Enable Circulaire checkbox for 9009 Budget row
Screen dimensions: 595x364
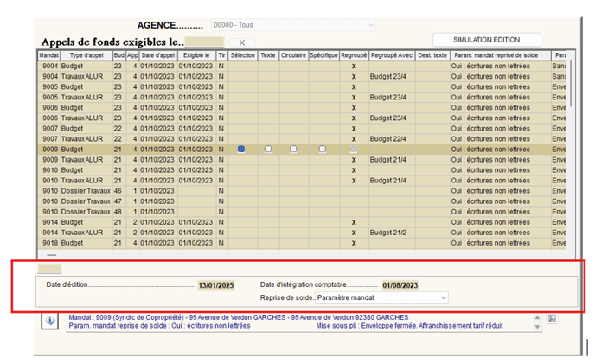(x=293, y=150)
